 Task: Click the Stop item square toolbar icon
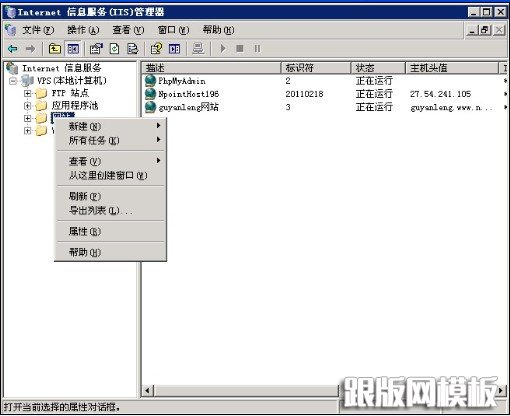click(239, 49)
